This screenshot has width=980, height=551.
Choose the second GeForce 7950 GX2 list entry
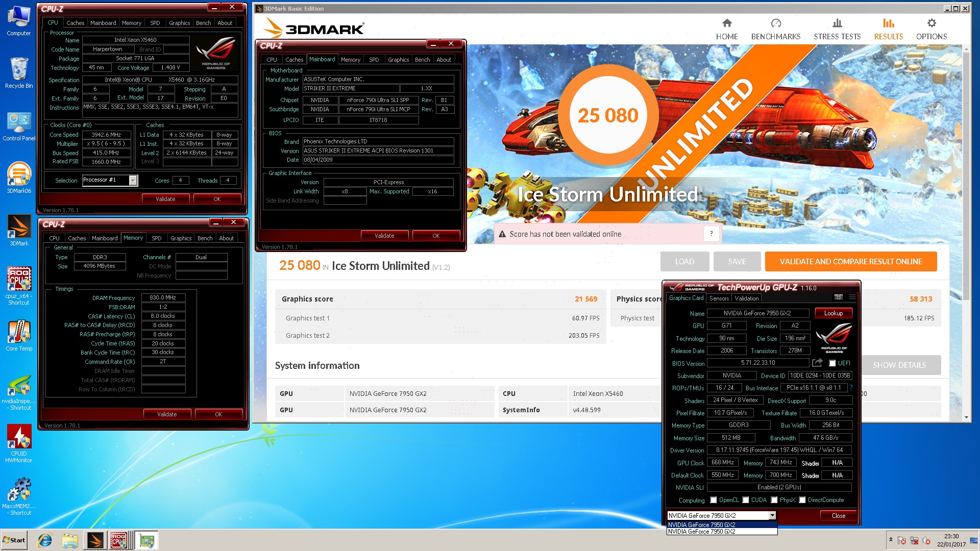722,531
